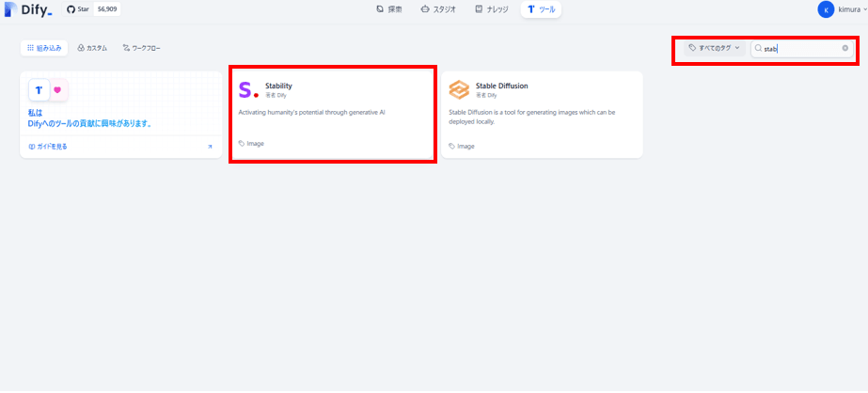Click the Image tag on Stable Diffusion card
Screen dimensions: 868x393
click(x=462, y=146)
